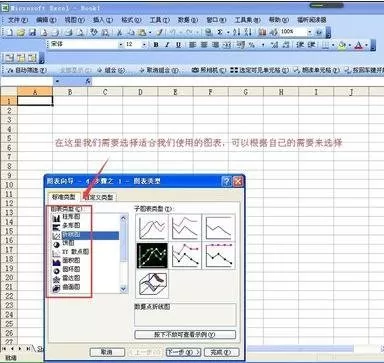The image size is (384, 363).
Task: Open the 格式 menu
Action: 131,20
